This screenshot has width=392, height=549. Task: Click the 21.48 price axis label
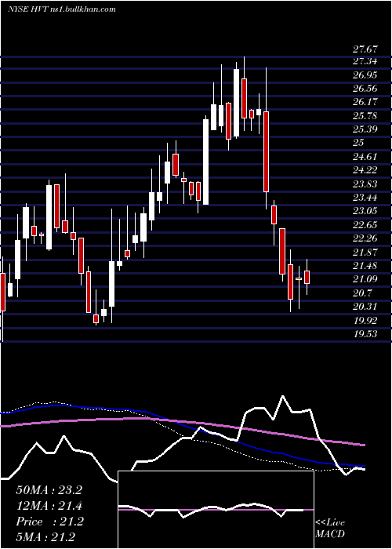(x=365, y=266)
